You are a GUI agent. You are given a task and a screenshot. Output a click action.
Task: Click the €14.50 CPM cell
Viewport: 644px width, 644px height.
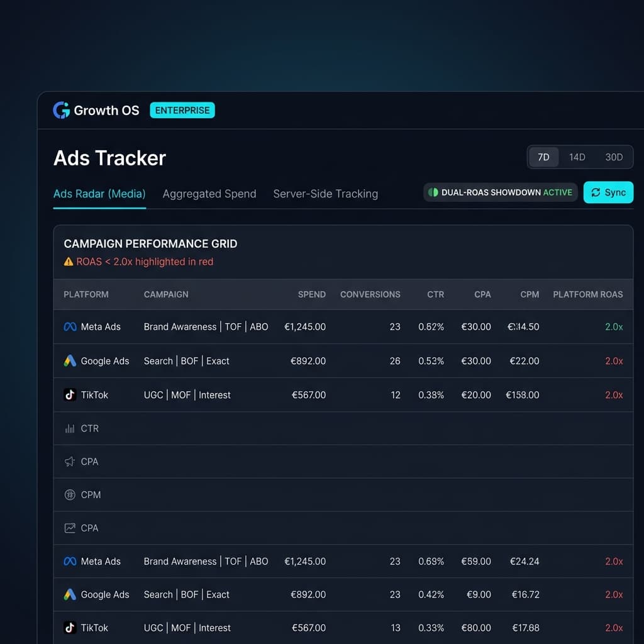(x=523, y=326)
